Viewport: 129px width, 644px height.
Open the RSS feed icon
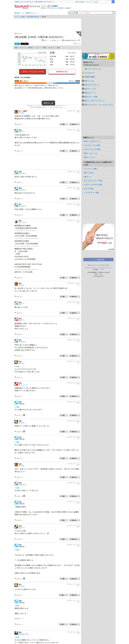point(79,40)
